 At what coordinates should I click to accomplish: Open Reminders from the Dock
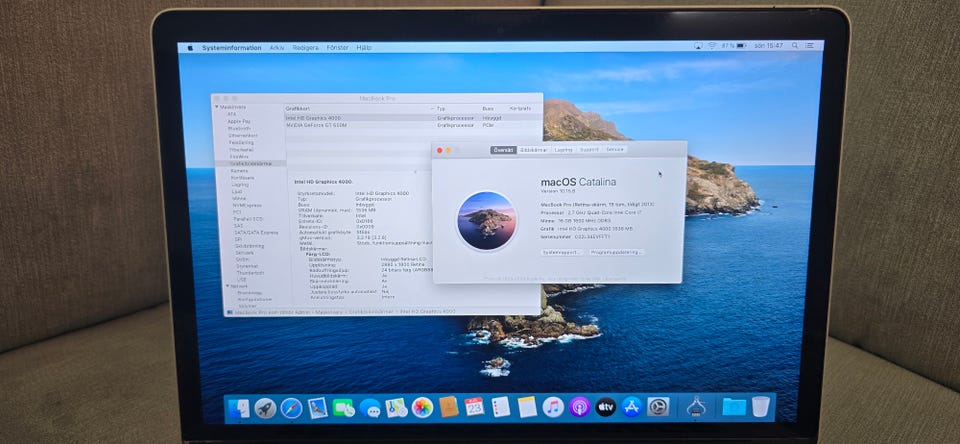(501, 407)
